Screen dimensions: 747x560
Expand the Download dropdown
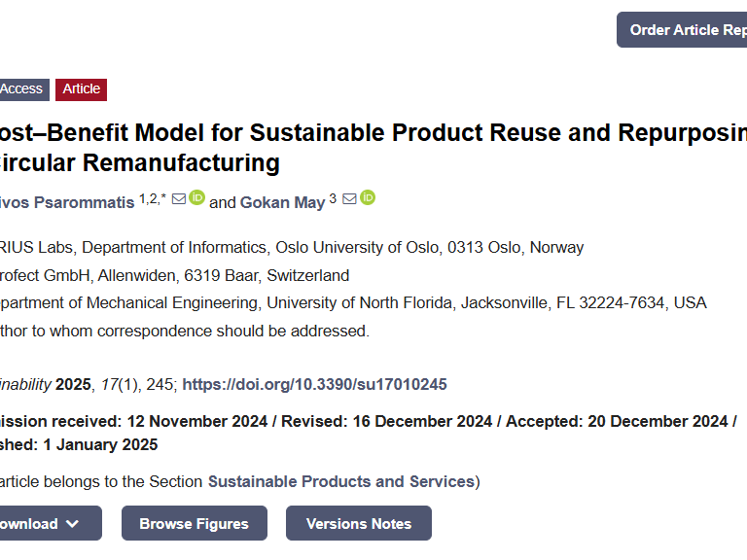[49, 523]
